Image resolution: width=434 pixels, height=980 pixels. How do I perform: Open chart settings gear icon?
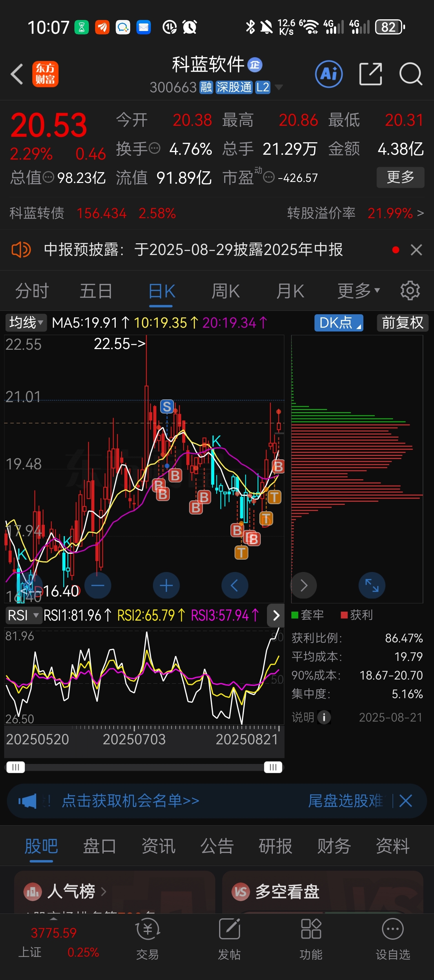[410, 291]
